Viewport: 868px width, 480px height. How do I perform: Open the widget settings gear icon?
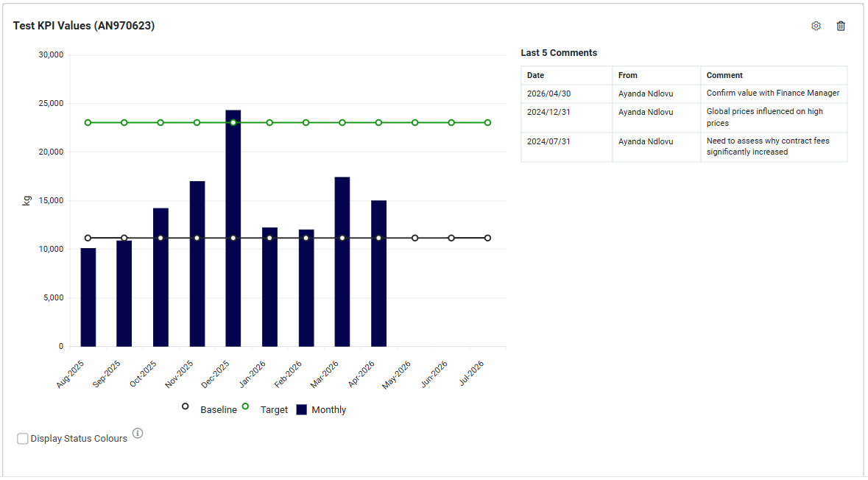816,26
